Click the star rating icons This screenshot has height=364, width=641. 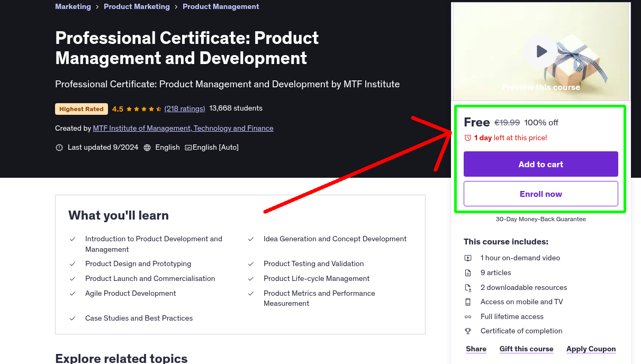144,109
